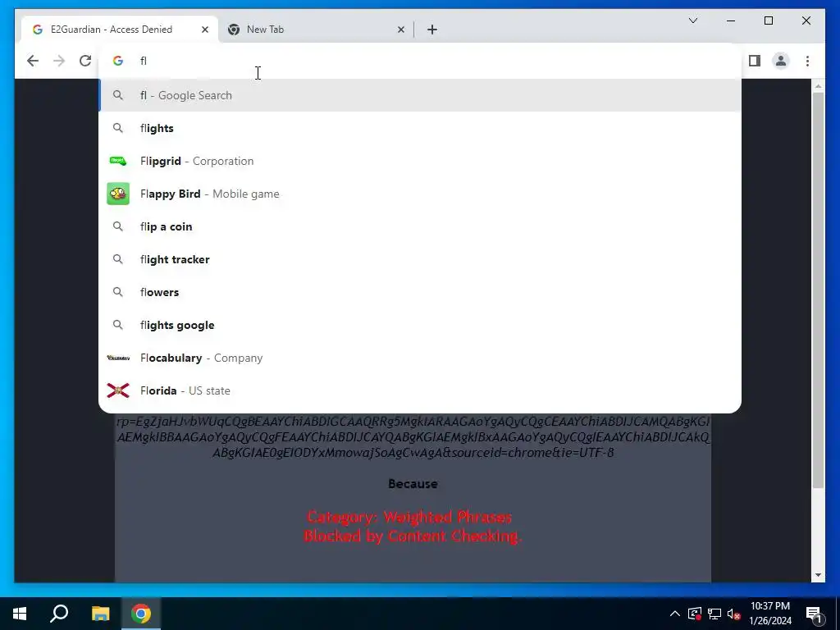
Task: Select the 'flight tracker' suggestion
Action: [x=420, y=259]
